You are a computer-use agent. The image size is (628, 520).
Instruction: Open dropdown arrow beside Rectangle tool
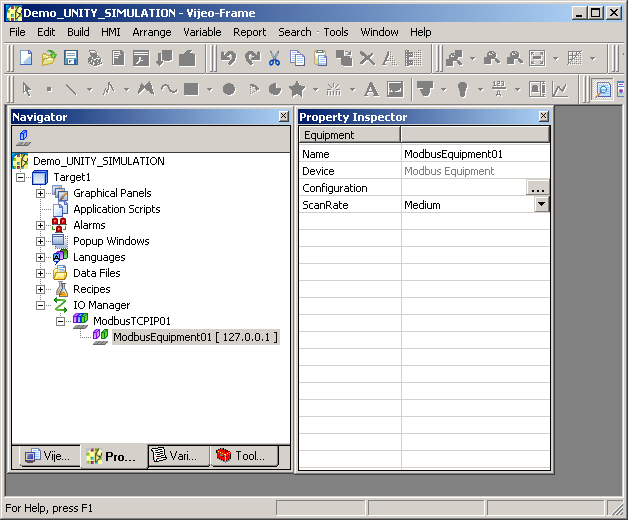pos(209,89)
